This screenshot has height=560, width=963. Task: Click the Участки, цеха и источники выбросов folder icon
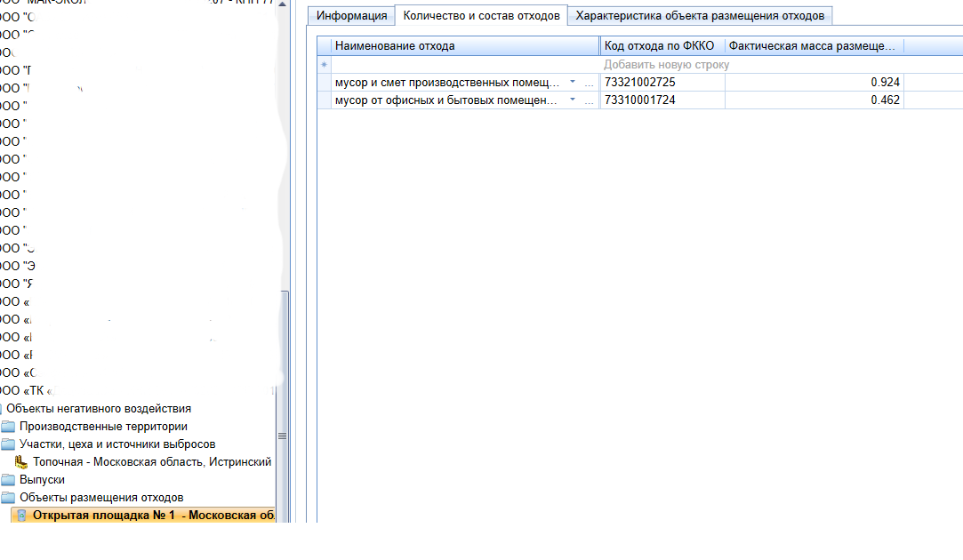point(8,444)
